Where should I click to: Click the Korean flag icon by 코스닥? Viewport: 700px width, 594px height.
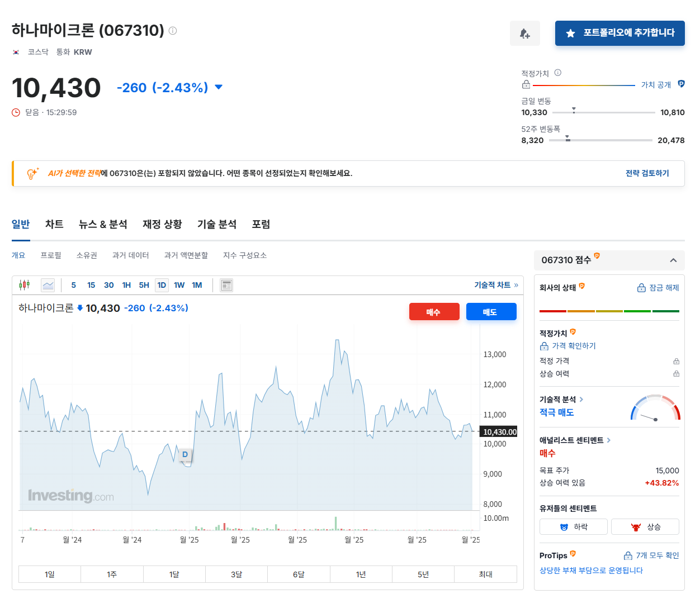[16, 52]
